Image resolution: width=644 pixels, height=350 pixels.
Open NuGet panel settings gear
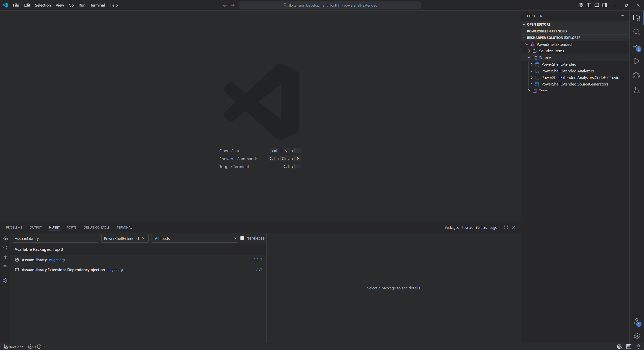click(5, 281)
